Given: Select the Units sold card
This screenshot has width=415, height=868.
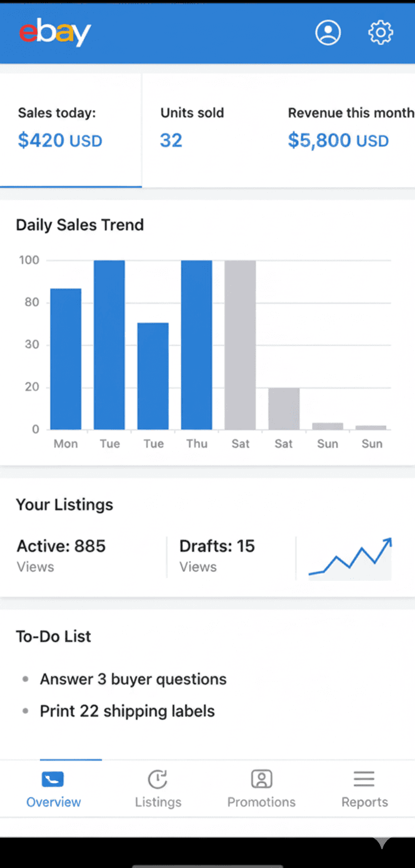Looking at the screenshot, I should (192, 128).
